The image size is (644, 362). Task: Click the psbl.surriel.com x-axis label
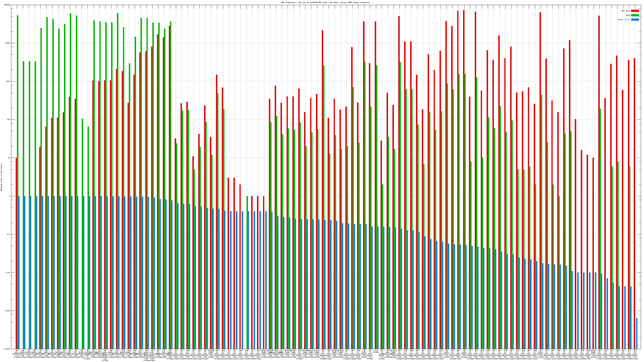pos(46,353)
